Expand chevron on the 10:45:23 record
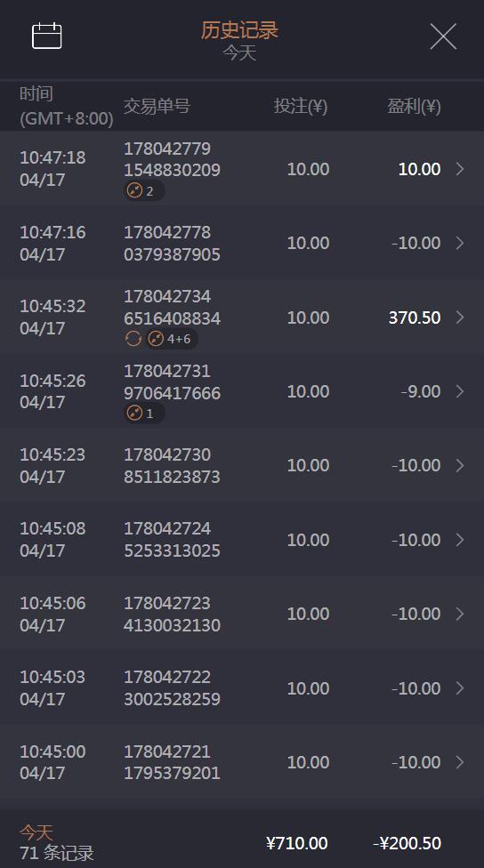Screen dimensions: 484x868 click(x=460, y=465)
